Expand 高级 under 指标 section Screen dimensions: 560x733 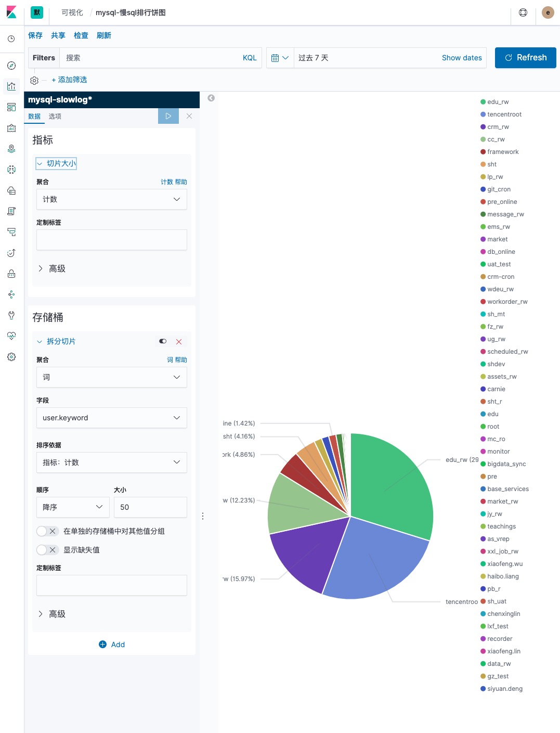(51, 268)
